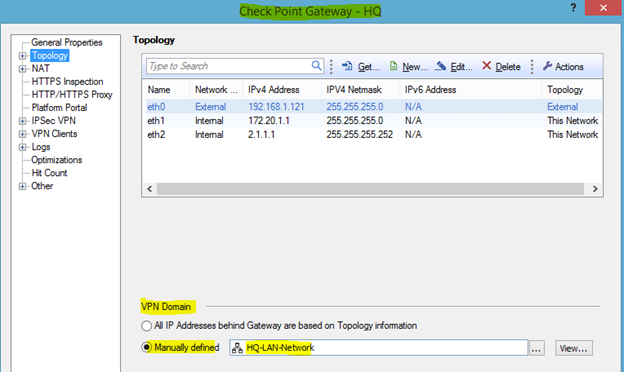
Task: Open General Properties page
Action: (67, 42)
